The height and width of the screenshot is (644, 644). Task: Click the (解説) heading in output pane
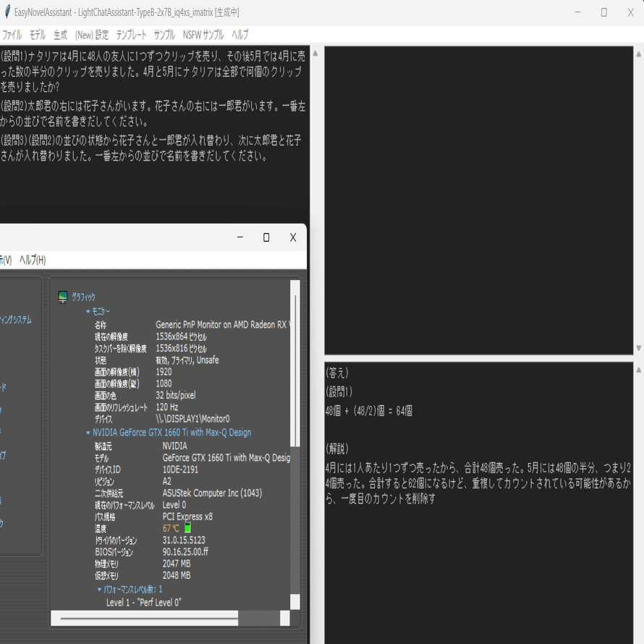(x=336, y=449)
